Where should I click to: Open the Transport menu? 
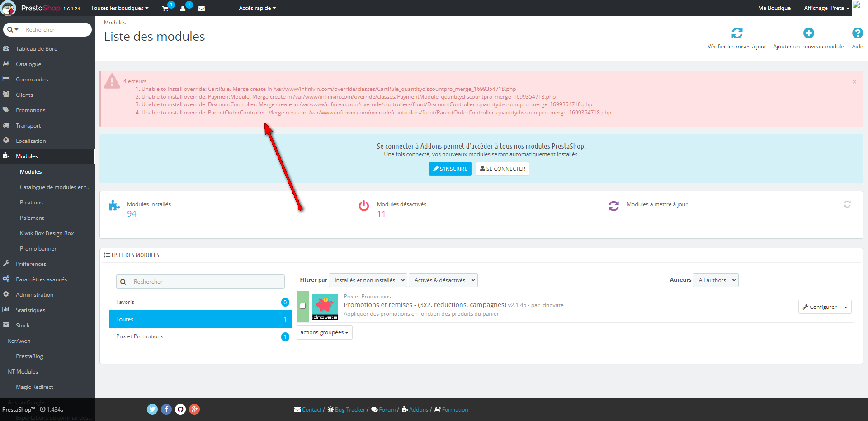[x=47, y=126]
